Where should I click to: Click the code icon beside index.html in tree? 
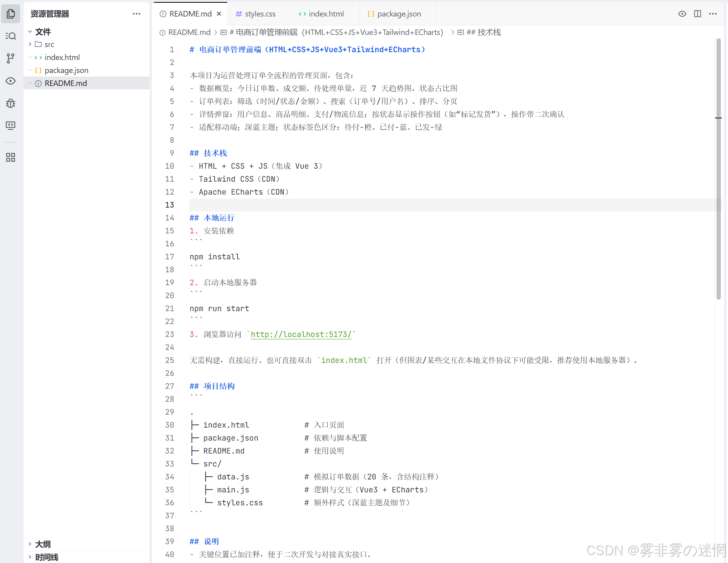(x=38, y=57)
